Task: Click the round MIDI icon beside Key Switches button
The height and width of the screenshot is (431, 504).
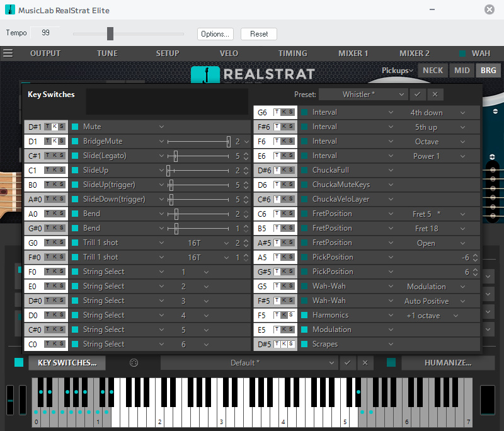Action: 134,363
